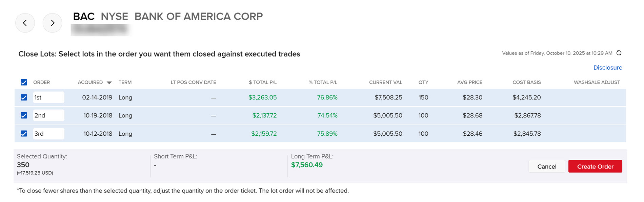The image size is (644, 202).
Task: Cancel the close lots selection
Action: point(546,166)
